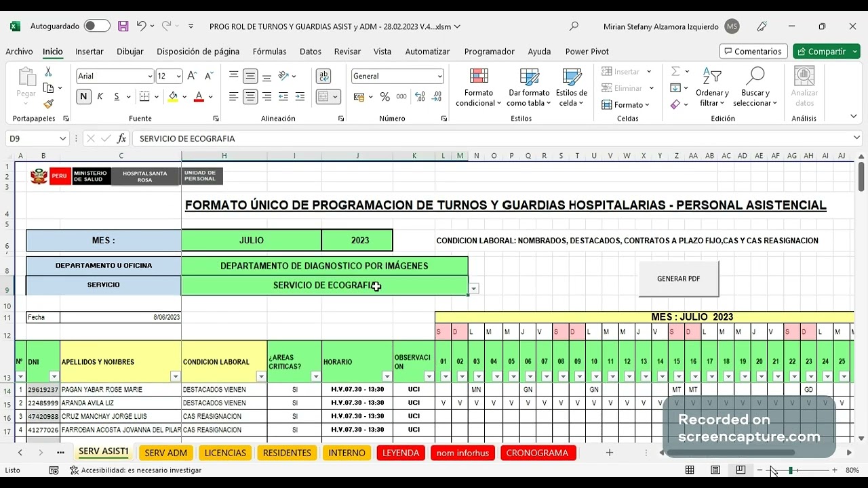Click the Clear eraser icon
Image resolution: width=868 pixels, height=488 pixels.
(x=675, y=104)
